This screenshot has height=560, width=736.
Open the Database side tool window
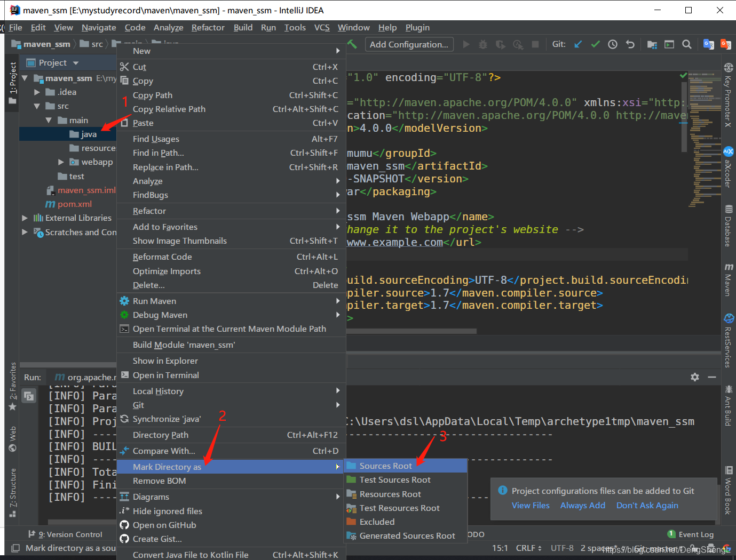pyautogui.click(x=729, y=225)
